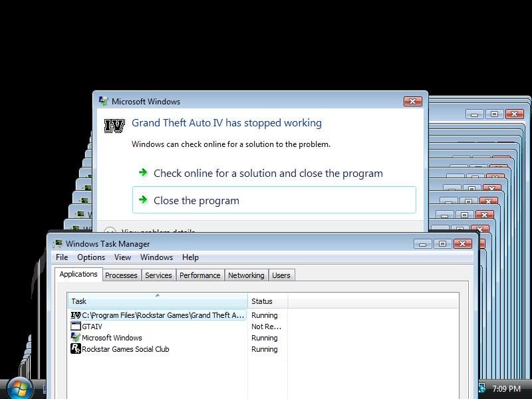Open the Windows Start orb

pyautogui.click(x=20, y=388)
